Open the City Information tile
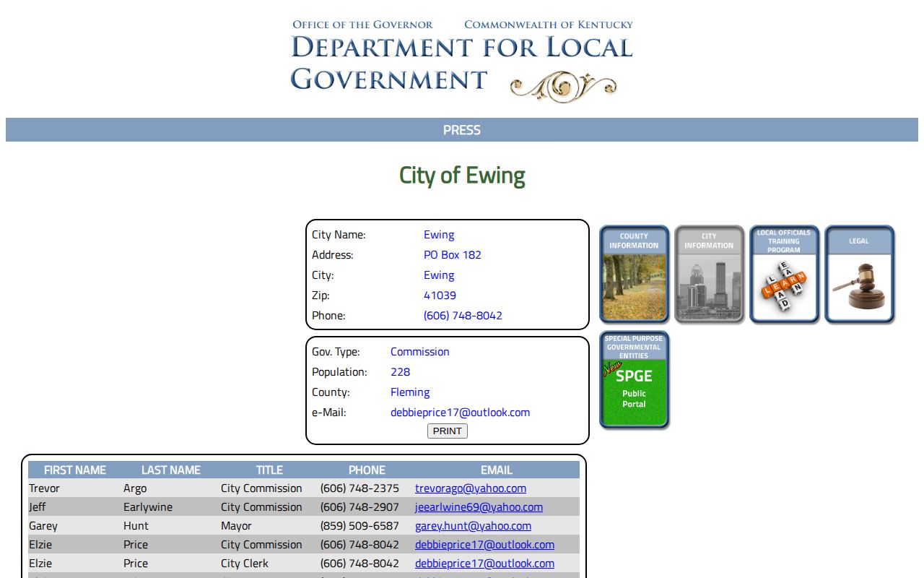924x578 pixels. 710,274
